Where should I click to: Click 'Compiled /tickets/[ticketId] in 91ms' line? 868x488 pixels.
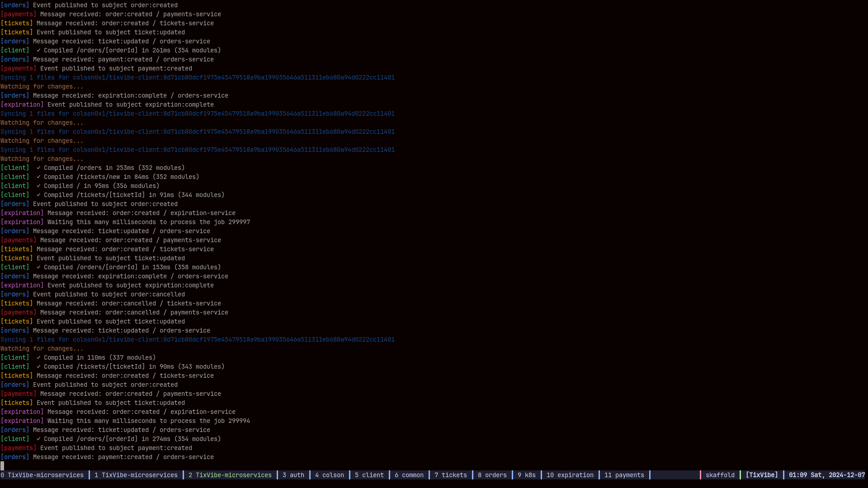(113, 195)
